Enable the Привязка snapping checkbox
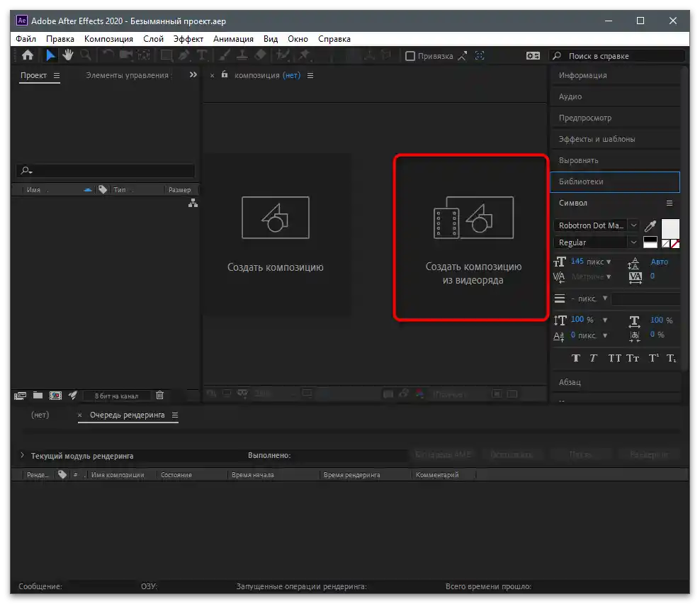 [410, 56]
